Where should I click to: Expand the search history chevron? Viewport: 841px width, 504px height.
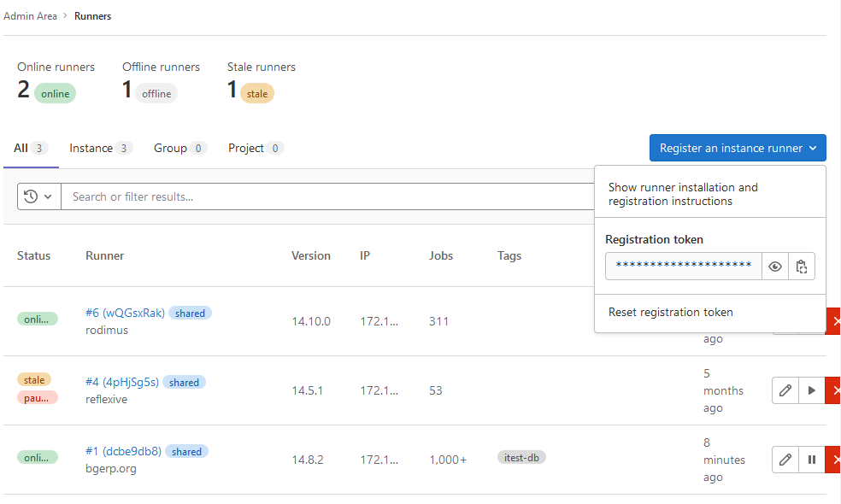[48, 196]
